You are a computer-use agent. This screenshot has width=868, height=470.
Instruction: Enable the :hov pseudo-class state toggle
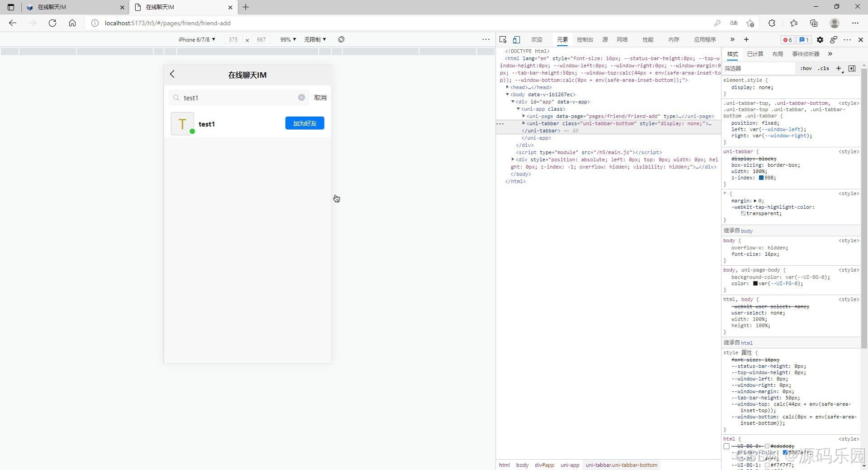[806, 68]
